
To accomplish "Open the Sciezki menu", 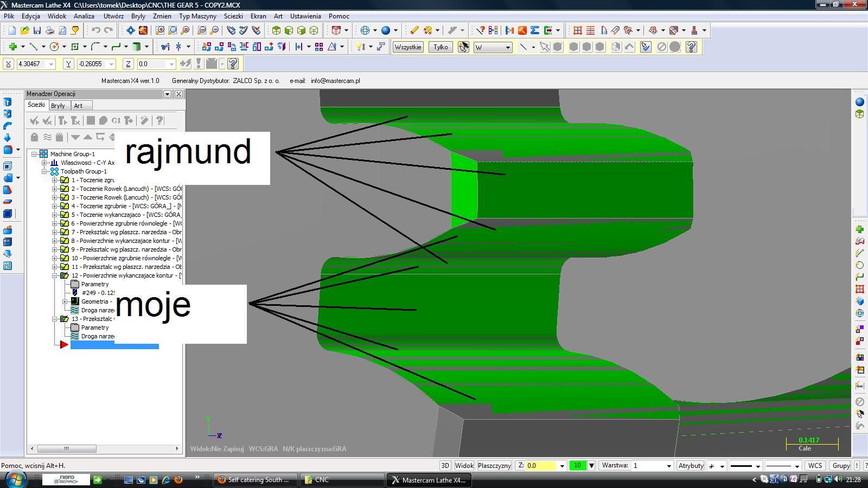I will click(233, 16).
